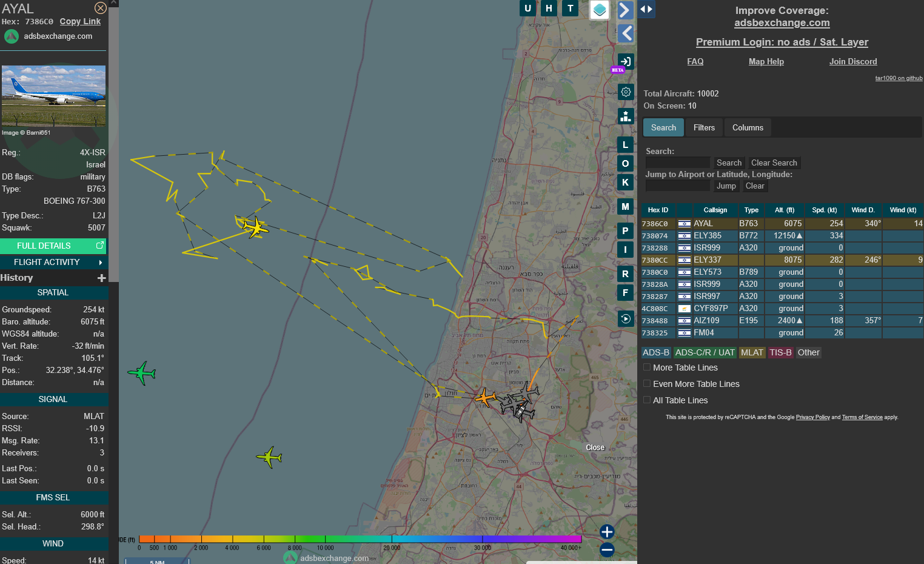Toggle the F map button
The image size is (924, 564).
(x=626, y=293)
